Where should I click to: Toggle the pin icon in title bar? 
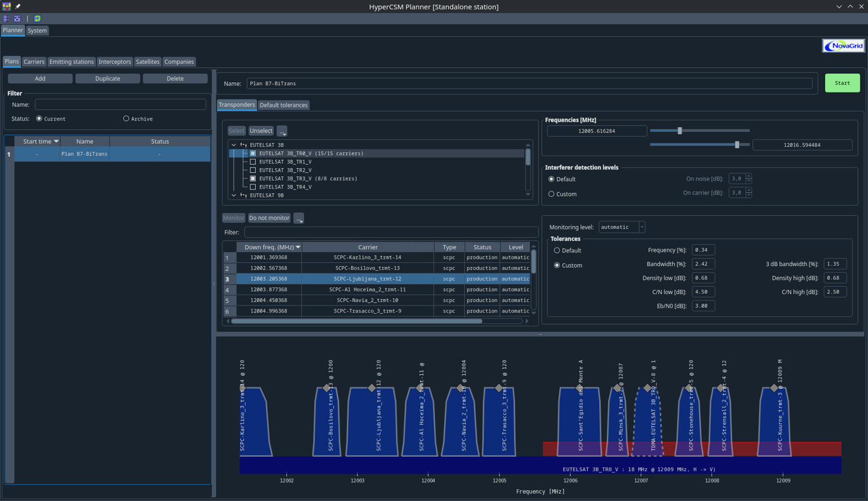18,7
